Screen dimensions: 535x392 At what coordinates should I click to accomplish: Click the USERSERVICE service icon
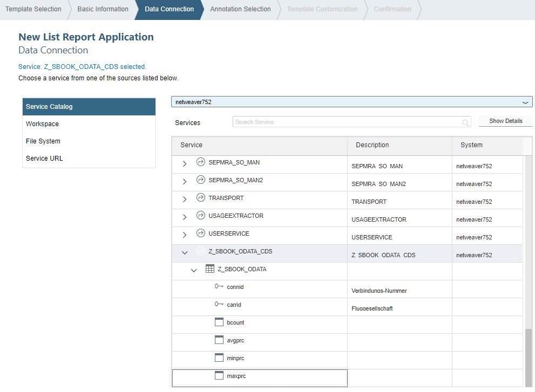coord(201,233)
